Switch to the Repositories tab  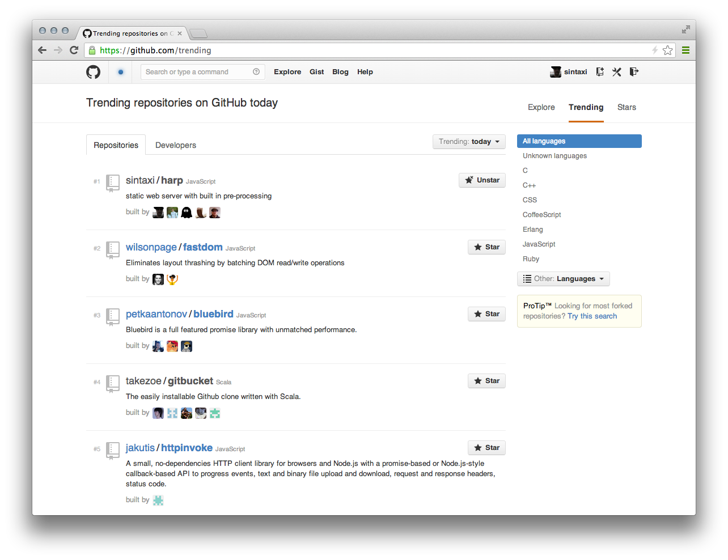tap(116, 145)
